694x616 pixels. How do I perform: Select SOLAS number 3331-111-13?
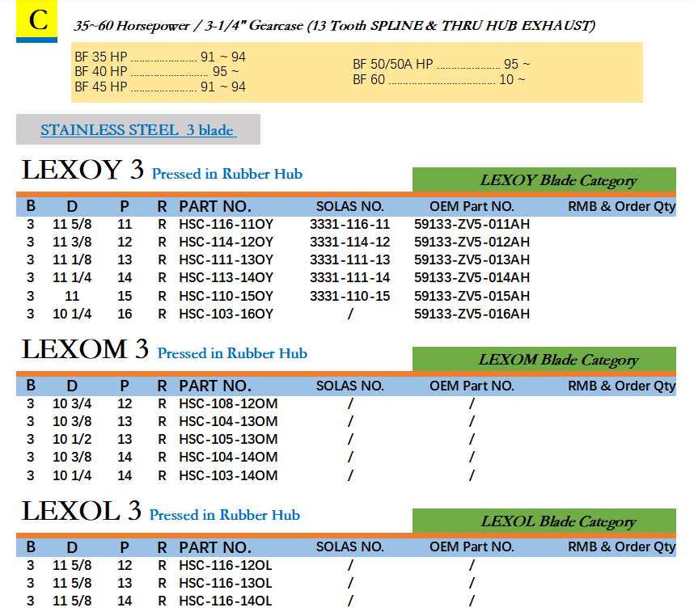coord(349,259)
